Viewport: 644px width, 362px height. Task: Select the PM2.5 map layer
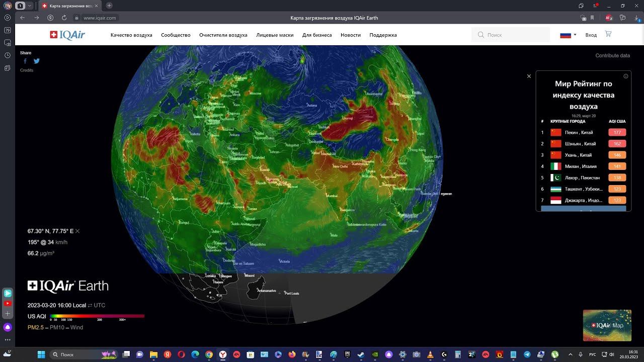point(35,327)
